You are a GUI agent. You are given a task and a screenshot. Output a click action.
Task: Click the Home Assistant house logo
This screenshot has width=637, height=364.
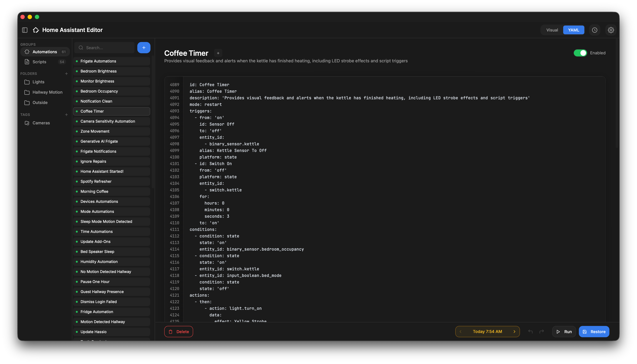point(36,30)
